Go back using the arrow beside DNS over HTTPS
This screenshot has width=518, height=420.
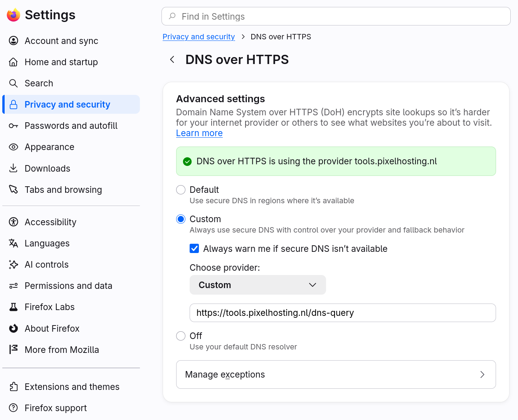[x=172, y=59]
